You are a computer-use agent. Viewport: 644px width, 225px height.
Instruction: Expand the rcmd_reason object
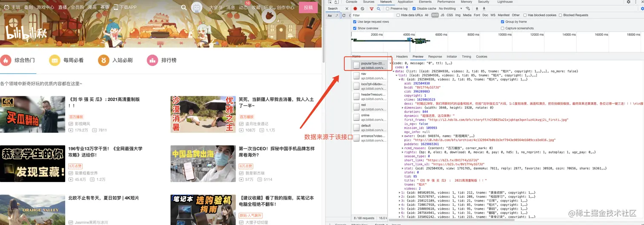[x=402, y=148]
